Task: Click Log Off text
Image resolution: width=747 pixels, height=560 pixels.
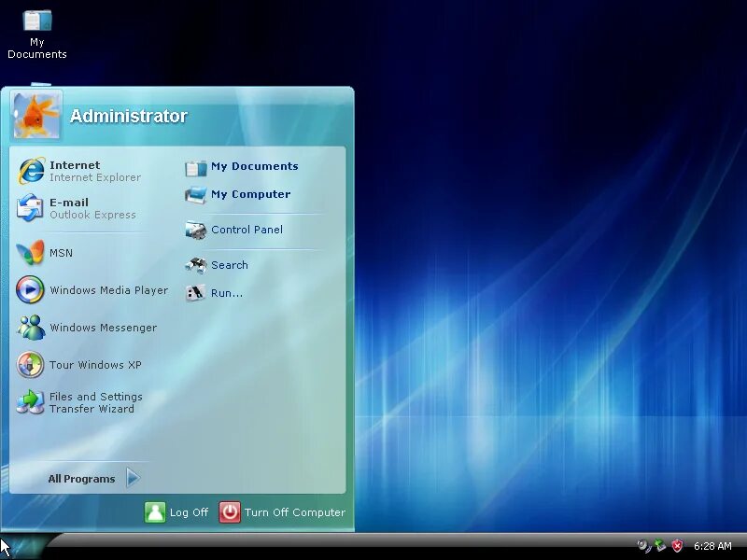Action: pos(189,512)
